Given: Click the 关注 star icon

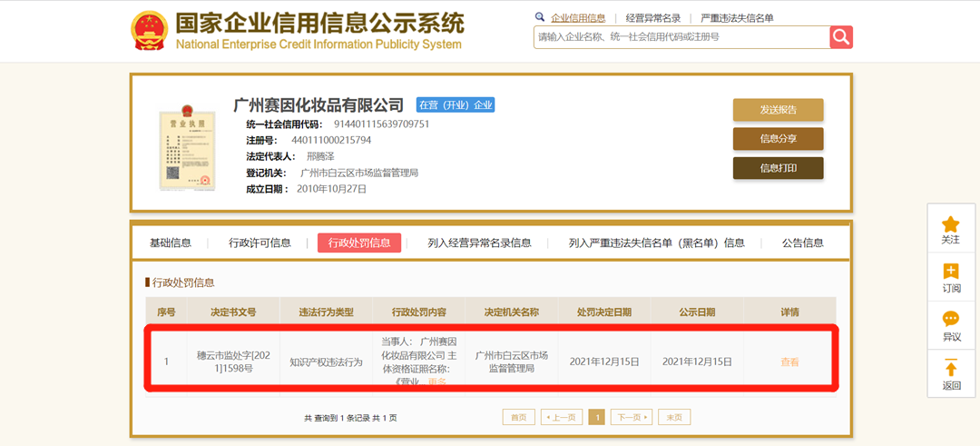Looking at the screenshot, I should 950,224.
